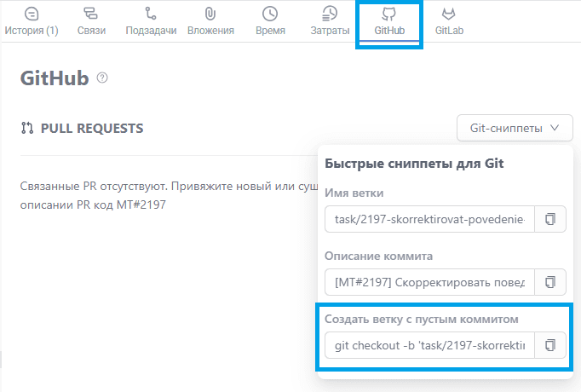Switch to the Связи tab
The image size is (581, 392).
(91, 21)
